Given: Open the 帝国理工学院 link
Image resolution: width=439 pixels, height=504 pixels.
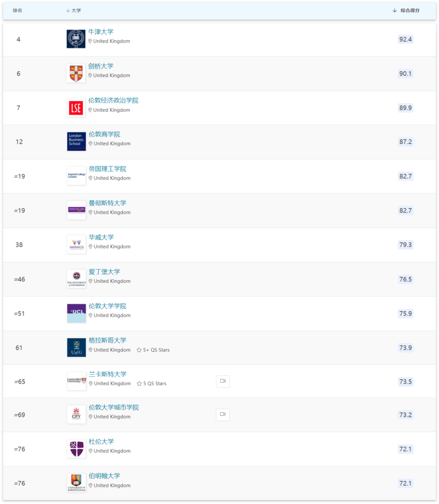Looking at the screenshot, I should [108, 169].
